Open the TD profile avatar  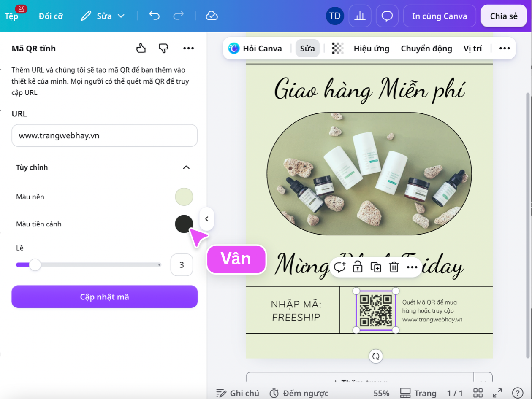pyautogui.click(x=335, y=16)
